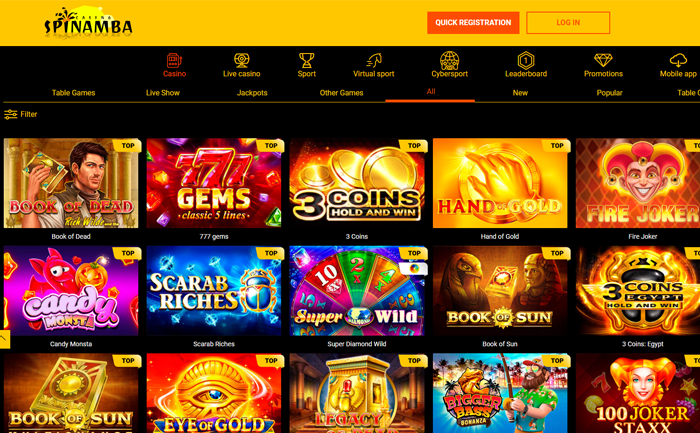Open Live casino roulette icon
Viewport: 700px width, 433px height.
click(x=242, y=60)
